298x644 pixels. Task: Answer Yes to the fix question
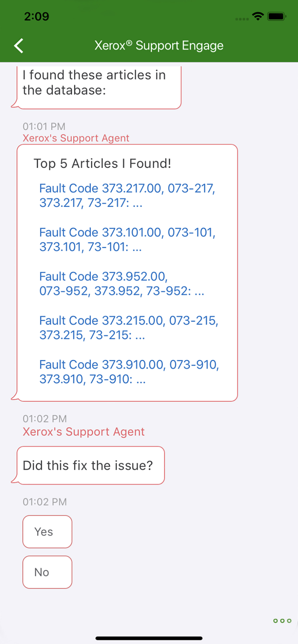(x=47, y=532)
